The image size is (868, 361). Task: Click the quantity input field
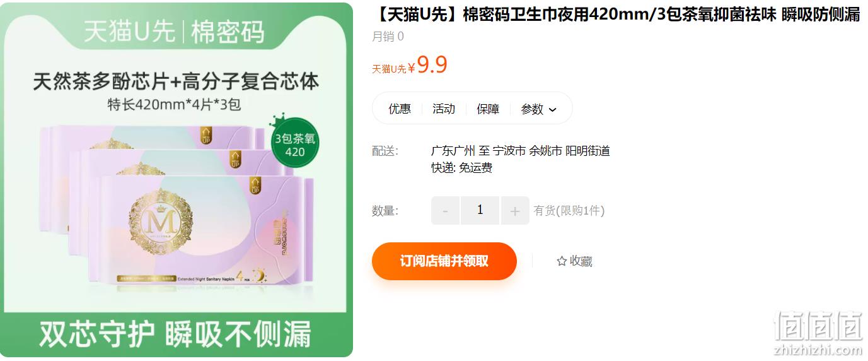coord(480,210)
